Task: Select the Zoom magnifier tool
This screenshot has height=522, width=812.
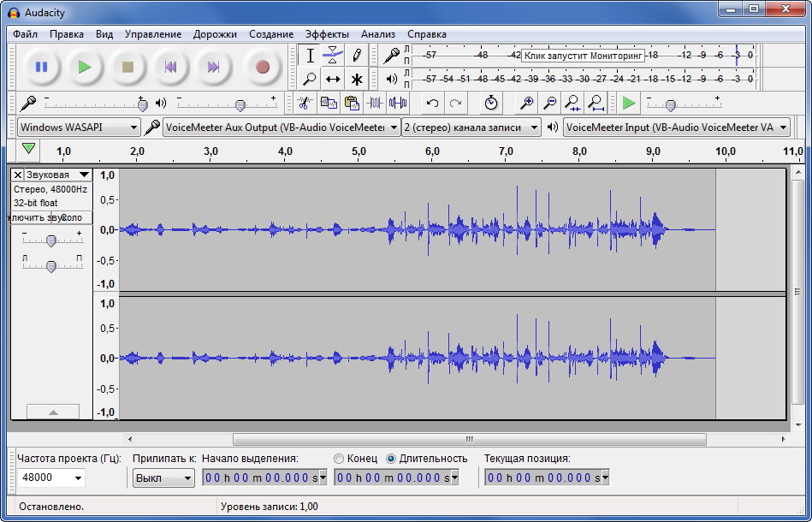Action: click(310, 80)
